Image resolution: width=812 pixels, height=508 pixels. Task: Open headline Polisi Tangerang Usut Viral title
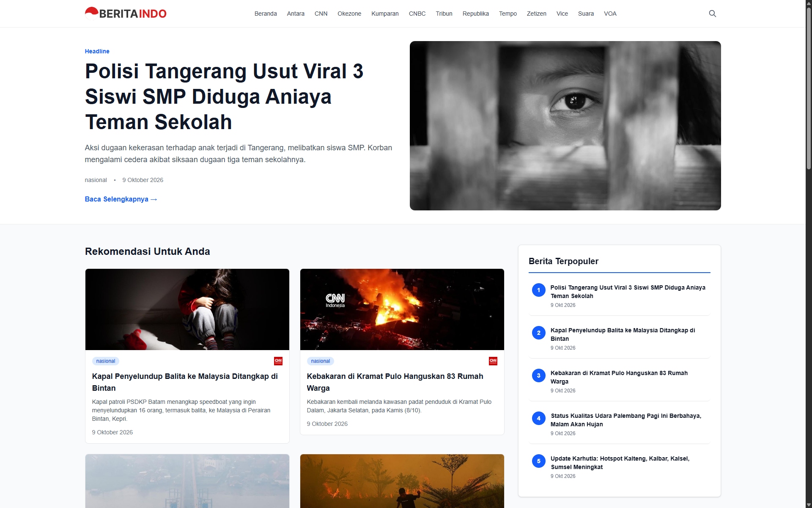[224, 97]
